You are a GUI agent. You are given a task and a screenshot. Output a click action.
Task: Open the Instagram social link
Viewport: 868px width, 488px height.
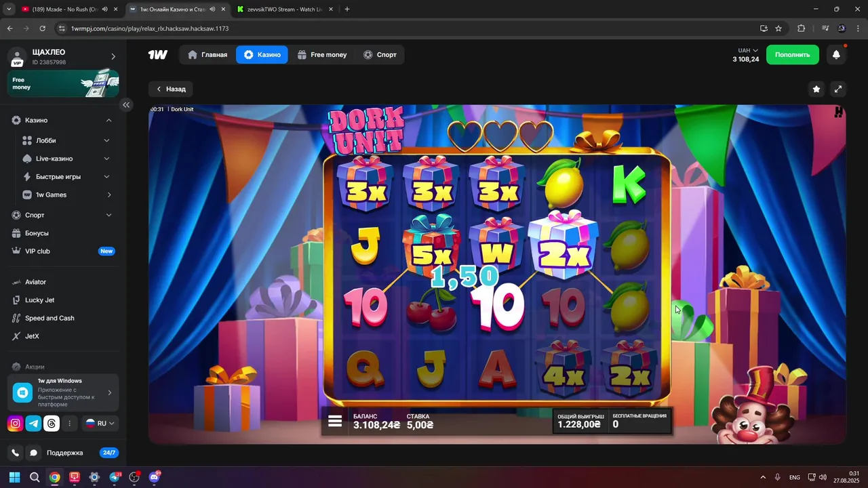15,424
